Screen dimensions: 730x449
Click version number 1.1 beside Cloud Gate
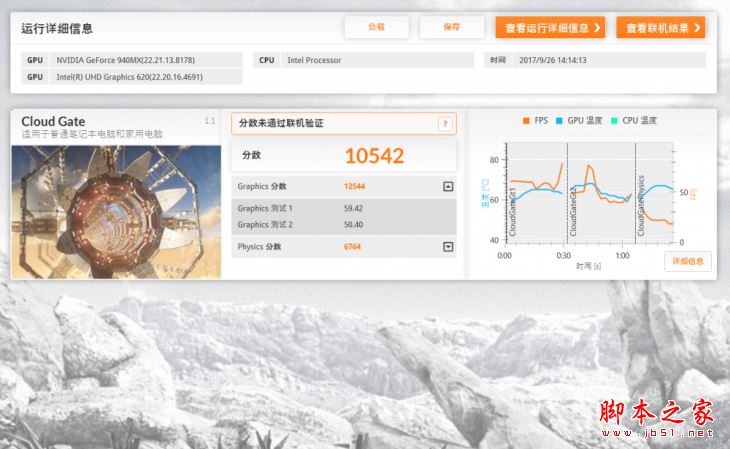(x=210, y=121)
